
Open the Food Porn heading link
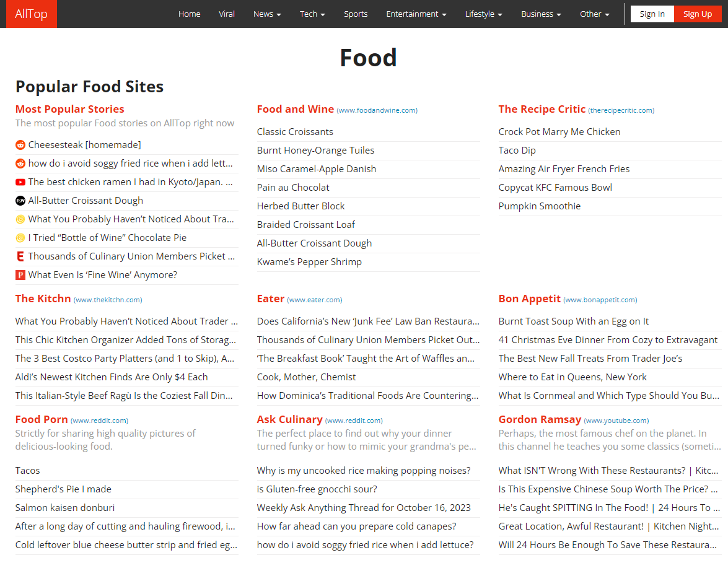coord(42,419)
